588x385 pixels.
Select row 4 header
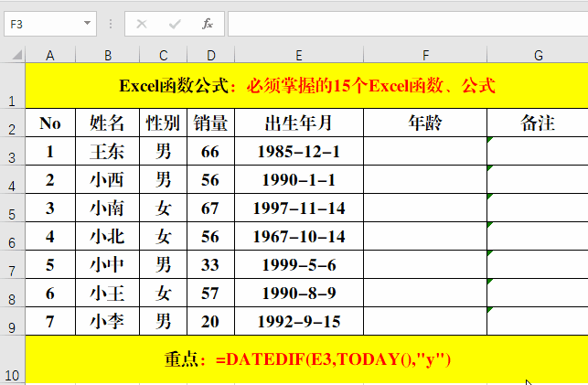(x=13, y=179)
